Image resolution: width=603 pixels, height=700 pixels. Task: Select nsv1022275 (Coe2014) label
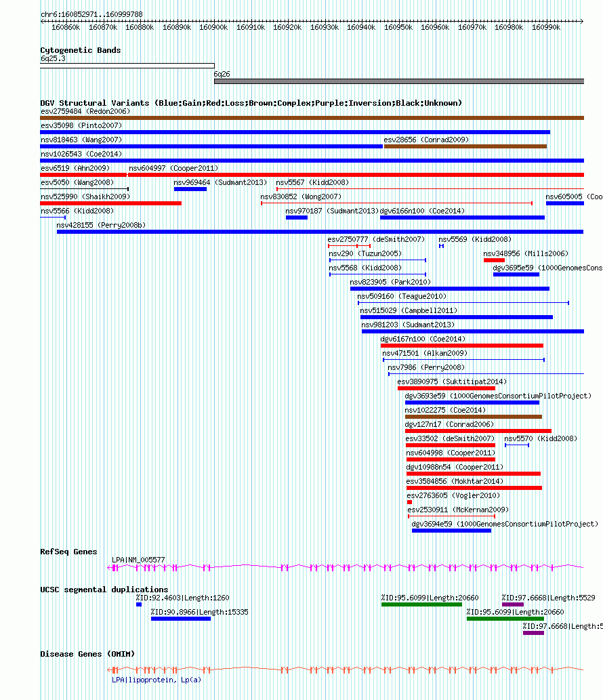(x=445, y=411)
